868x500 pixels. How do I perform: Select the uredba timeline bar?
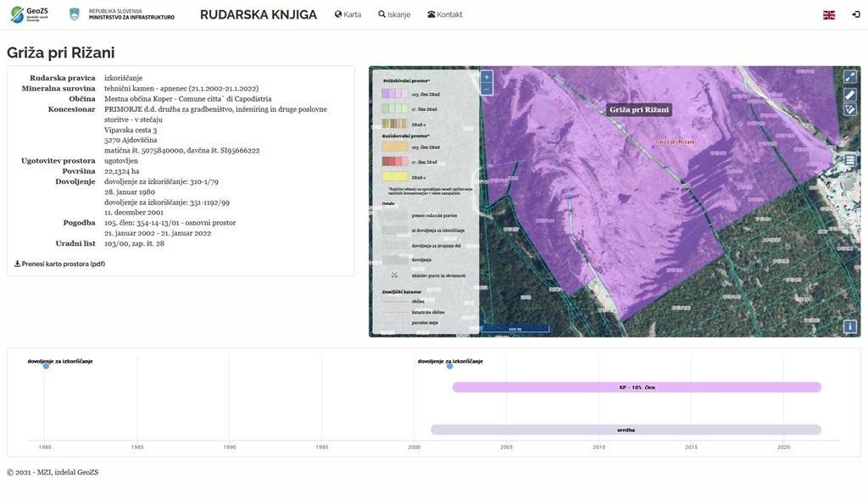coord(626,430)
